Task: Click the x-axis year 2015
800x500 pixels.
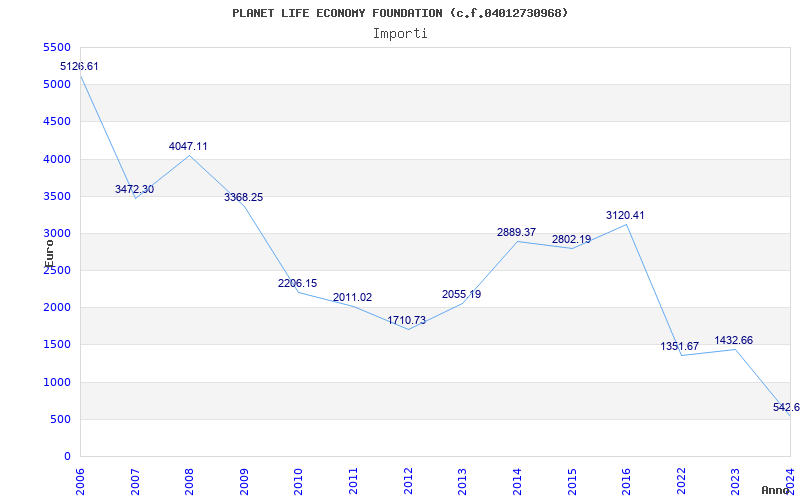Action: (x=571, y=482)
